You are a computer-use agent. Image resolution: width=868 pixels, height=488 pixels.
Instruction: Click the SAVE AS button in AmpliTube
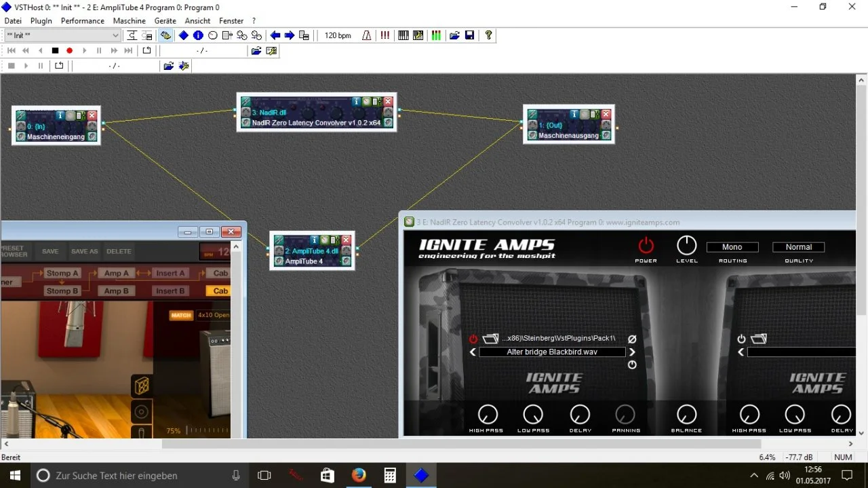coord(84,251)
